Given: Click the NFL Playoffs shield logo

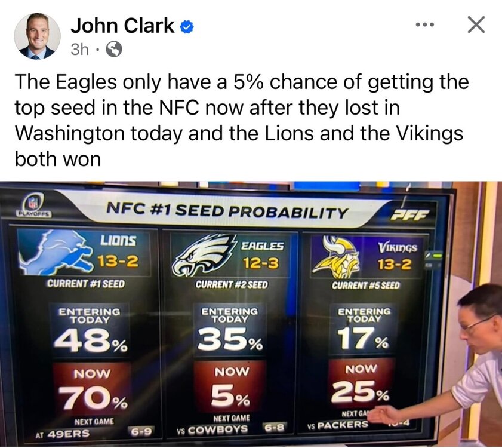Looking at the screenshot, I should [34, 204].
